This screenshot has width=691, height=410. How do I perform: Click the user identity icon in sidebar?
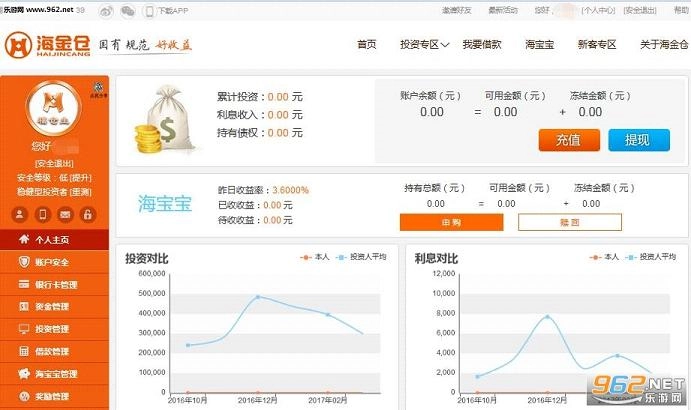19,214
